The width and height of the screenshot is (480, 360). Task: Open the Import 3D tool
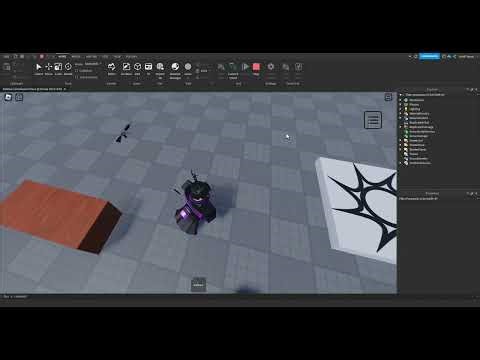click(x=160, y=70)
